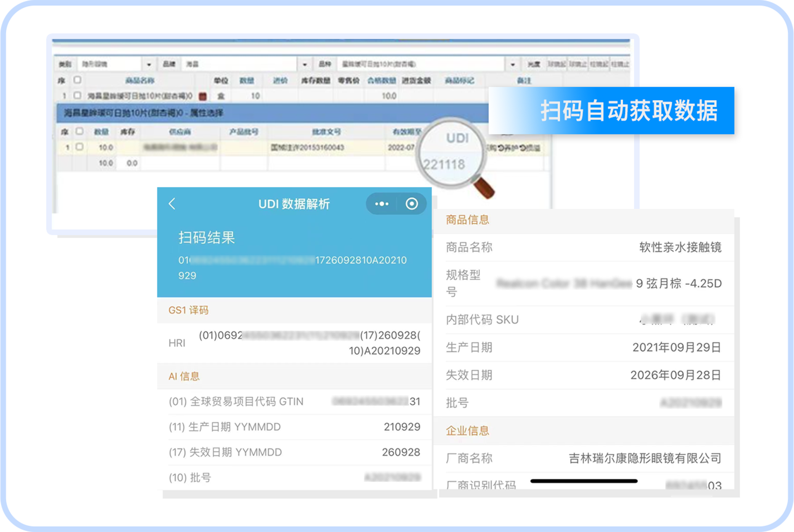Click the HRI label
This screenshot has width=794, height=532.
pos(177,343)
